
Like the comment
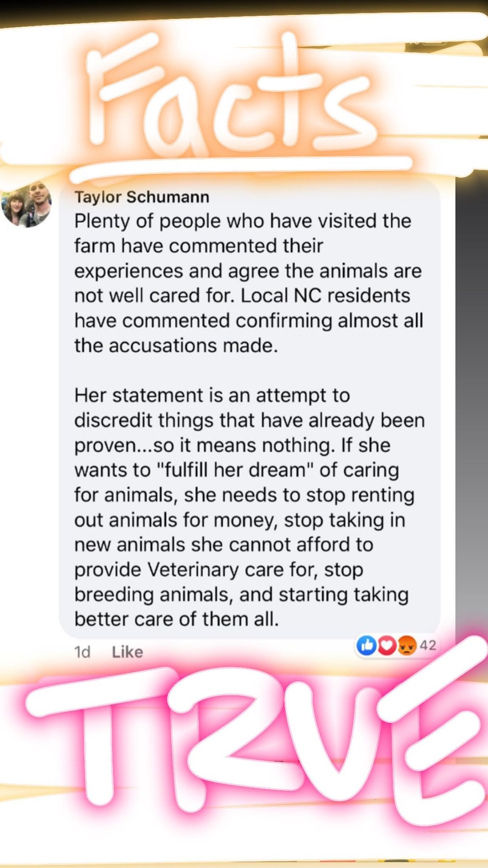pyautogui.click(x=127, y=652)
